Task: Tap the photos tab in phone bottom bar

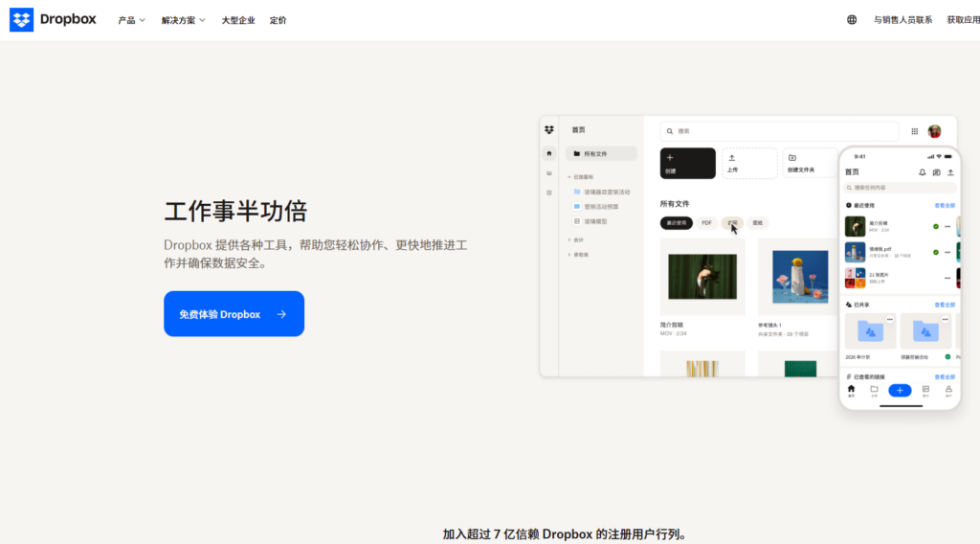Action: (925, 391)
